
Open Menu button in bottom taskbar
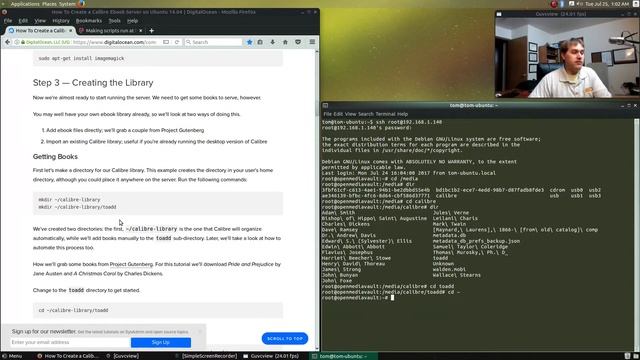coord(12,356)
